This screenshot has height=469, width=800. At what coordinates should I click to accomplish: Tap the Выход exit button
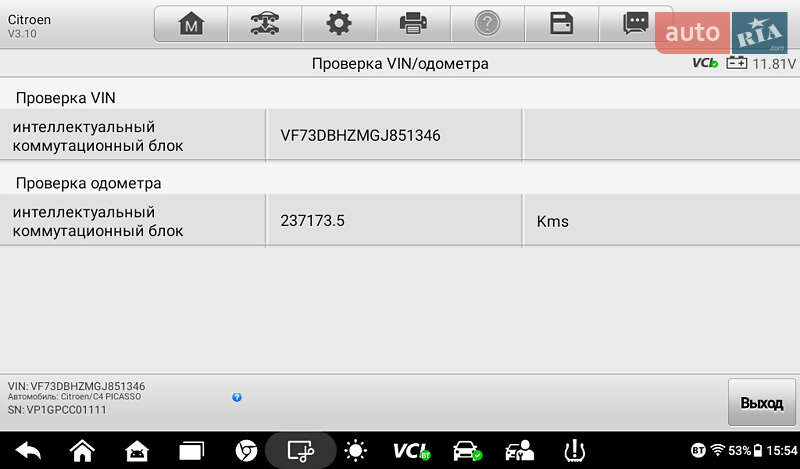(762, 403)
